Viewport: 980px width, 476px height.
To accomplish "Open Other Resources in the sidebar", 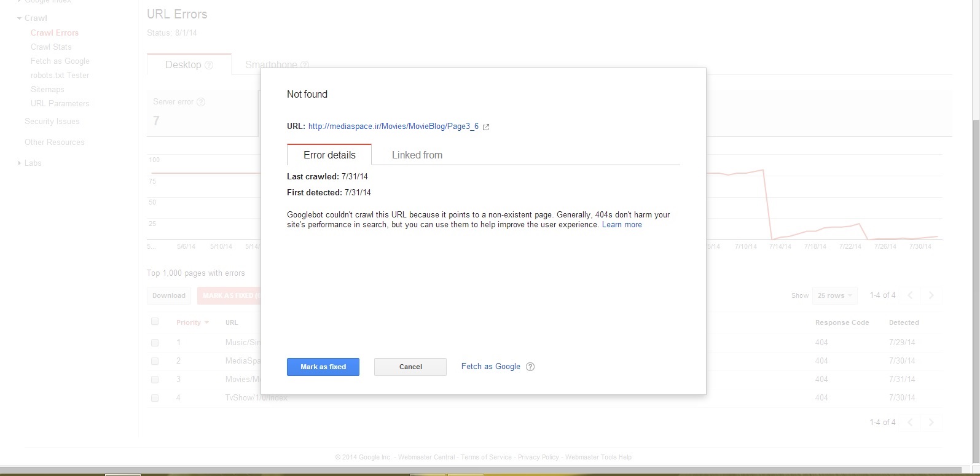I will pyautogui.click(x=55, y=142).
